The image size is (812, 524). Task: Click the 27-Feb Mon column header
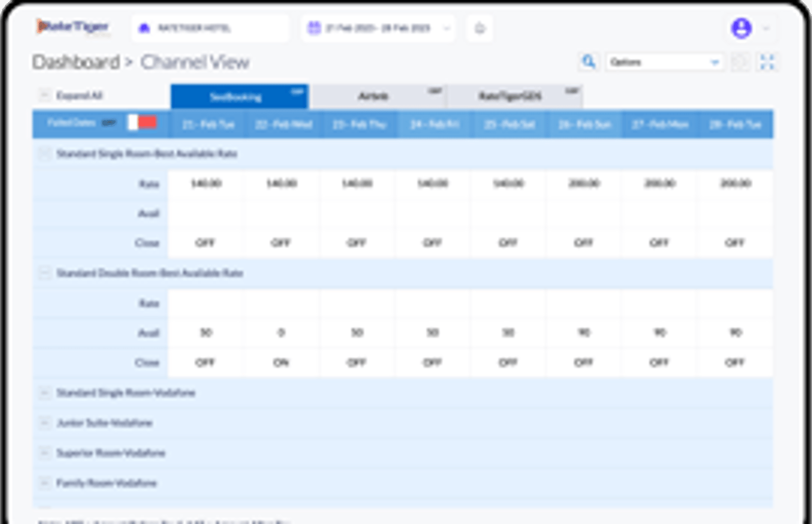[660, 124]
